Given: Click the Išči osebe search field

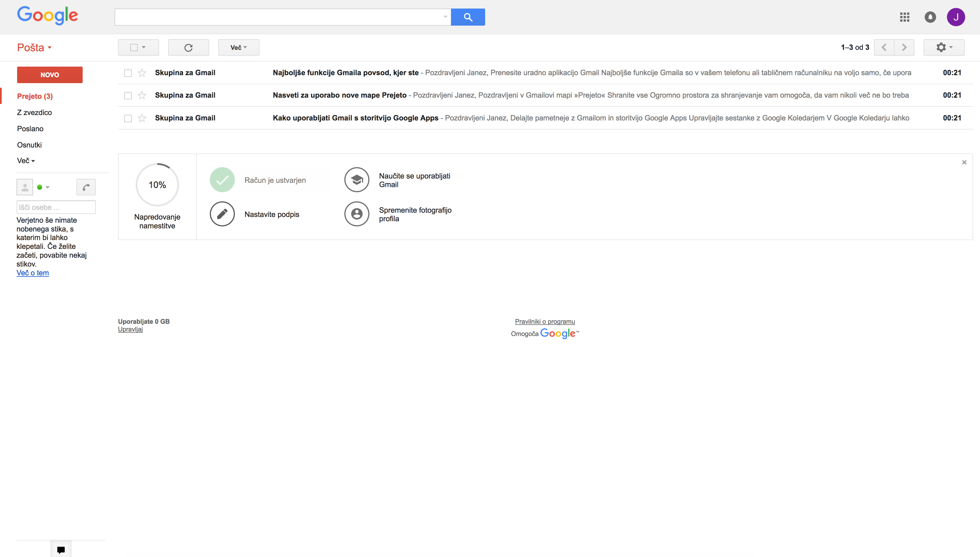Looking at the screenshot, I should 56,207.
